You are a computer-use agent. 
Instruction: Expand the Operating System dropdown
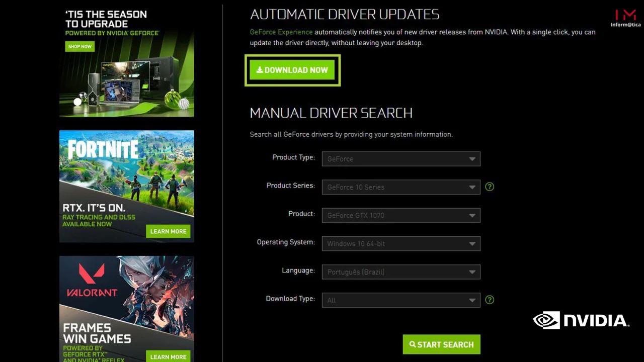(x=401, y=243)
